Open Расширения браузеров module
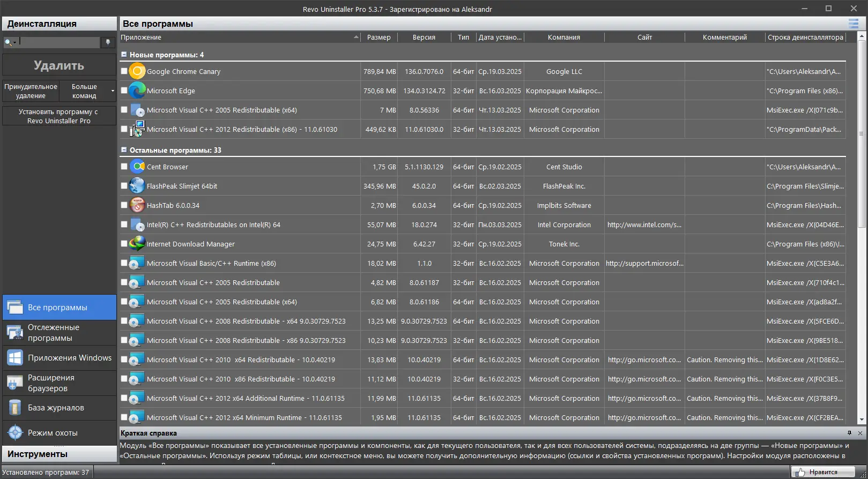868x479 pixels. (x=60, y=383)
